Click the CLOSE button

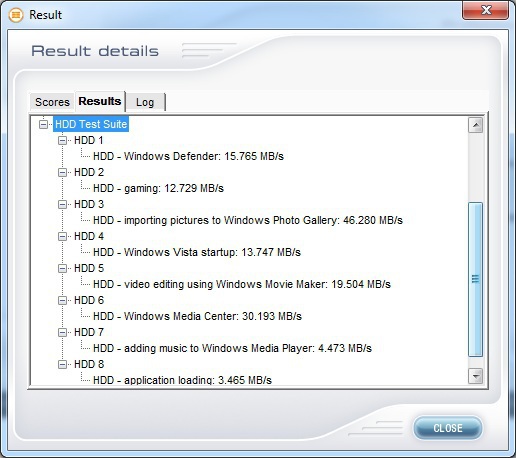click(448, 428)
